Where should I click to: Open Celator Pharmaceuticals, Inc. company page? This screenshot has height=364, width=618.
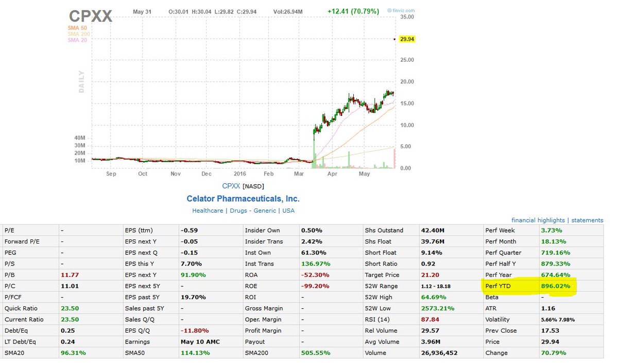pyautogui.click(x=243, y=198)
